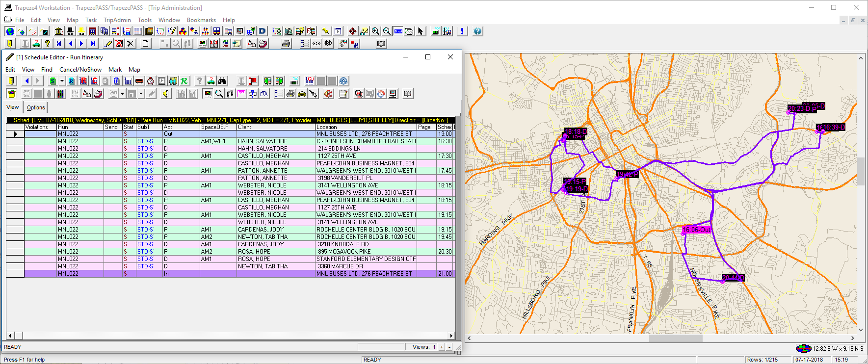Click the Location column header
This screenshot has width=868, height=364.
click(x=366, y=127)
